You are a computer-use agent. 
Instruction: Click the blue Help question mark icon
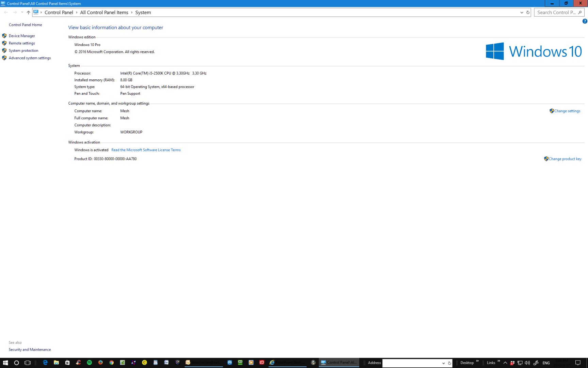click(584, 21)
